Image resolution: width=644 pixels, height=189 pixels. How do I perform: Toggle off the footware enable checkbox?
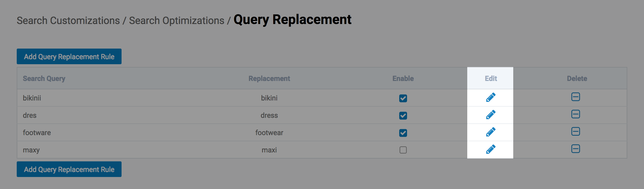click(x=403, y=133)
